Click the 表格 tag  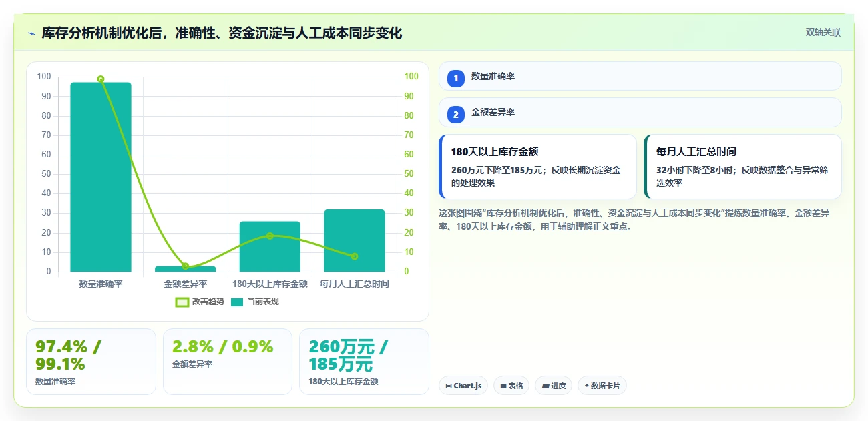click(x=511, y=386)
